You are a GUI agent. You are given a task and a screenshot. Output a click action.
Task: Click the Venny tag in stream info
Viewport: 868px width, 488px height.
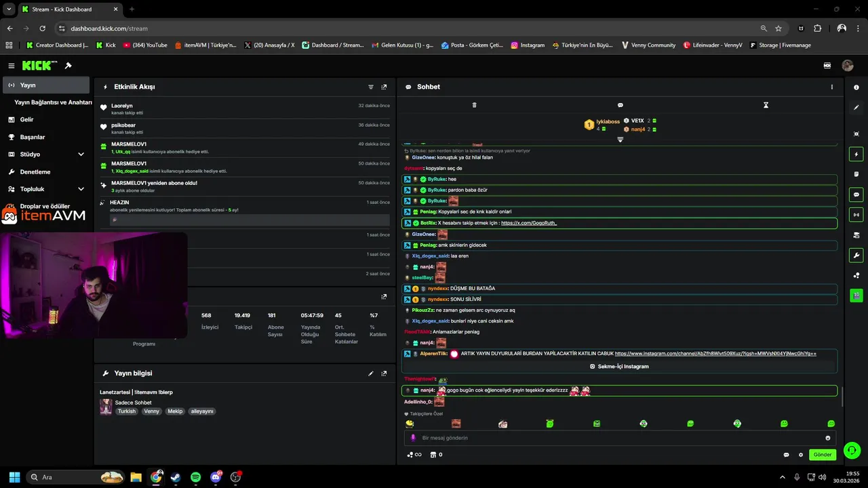pyautogui.click(x=152, y=411)
